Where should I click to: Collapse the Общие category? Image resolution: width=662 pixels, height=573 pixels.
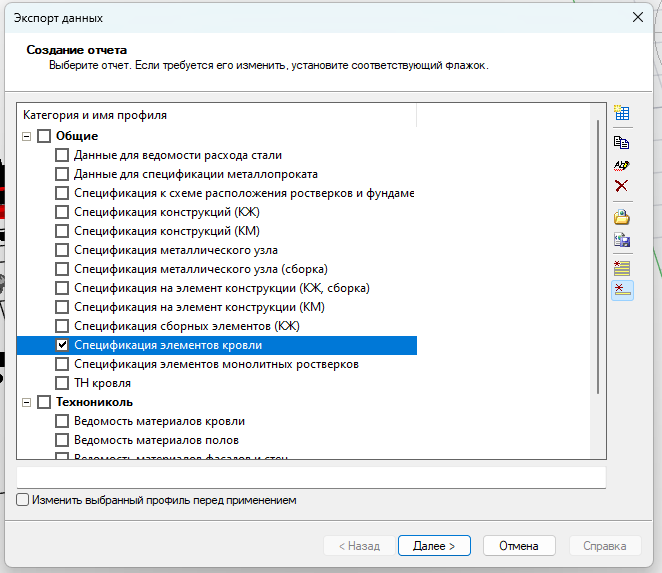click(26, 136)
